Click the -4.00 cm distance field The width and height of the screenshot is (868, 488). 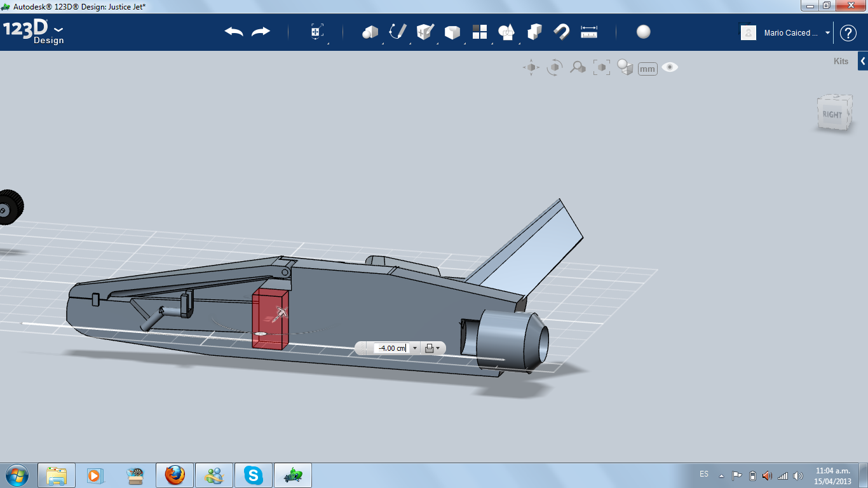[391, 348]
